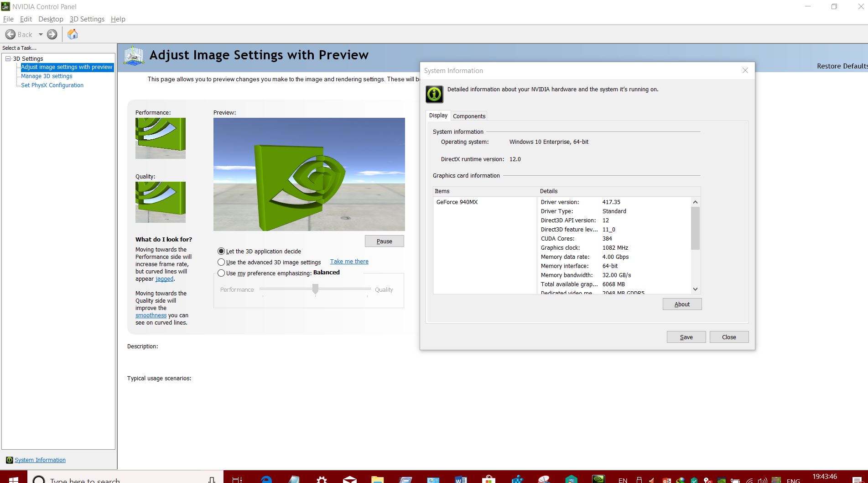Launch Microsoft Edge from the taskbar

click(266, 479)
